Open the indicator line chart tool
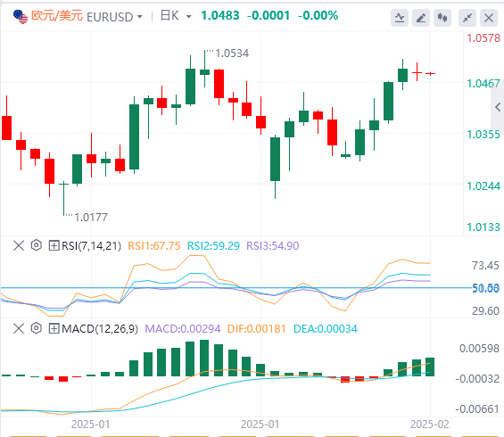This screenshot has width=504, height=437. (400, 18)
